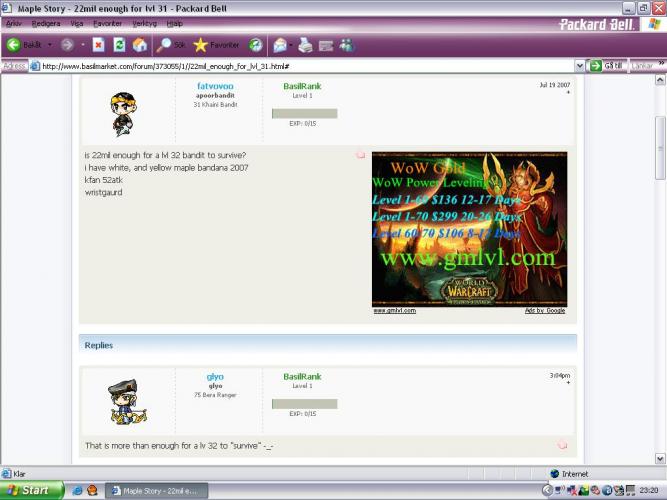Click glyo's EXP 0/15 progress bar

click(305, 404)
